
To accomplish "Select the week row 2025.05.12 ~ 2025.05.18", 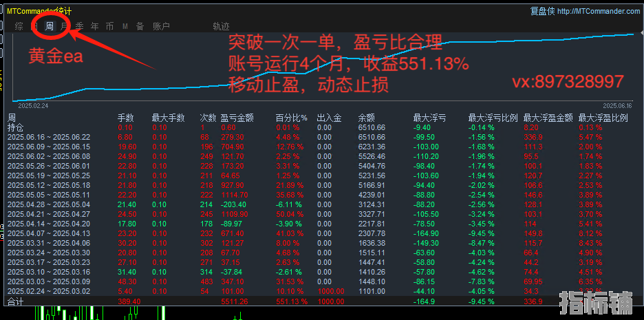I will point(322,185).
